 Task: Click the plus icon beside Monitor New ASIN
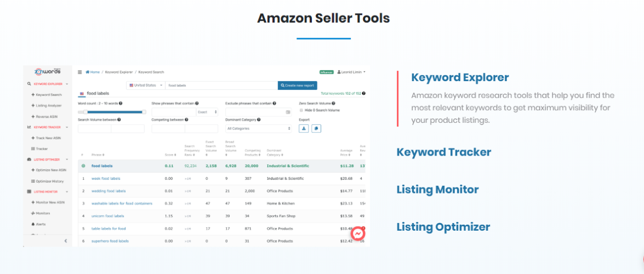click(33, 203)
